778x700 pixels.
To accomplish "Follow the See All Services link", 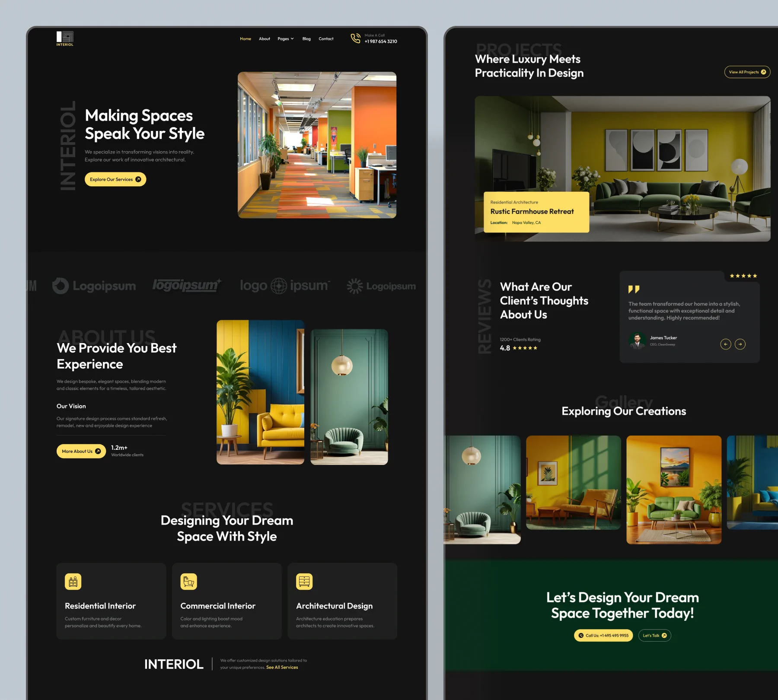I will pyautogui.click(x=282, y=668).
